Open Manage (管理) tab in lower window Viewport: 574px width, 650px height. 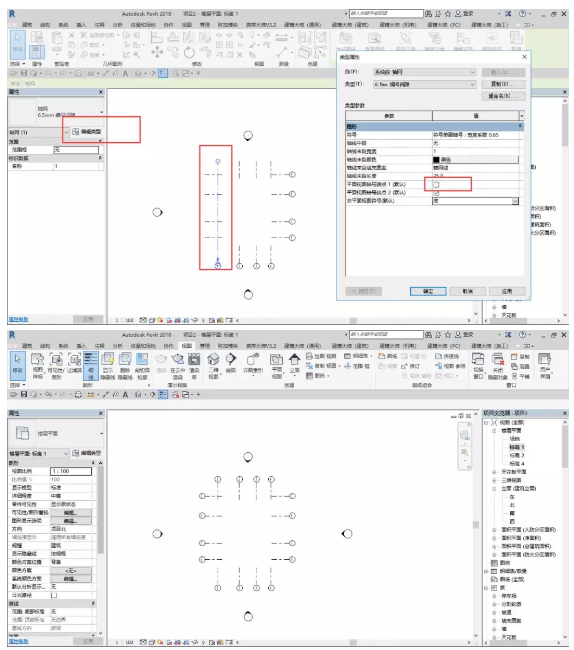(x=205, y=345)
